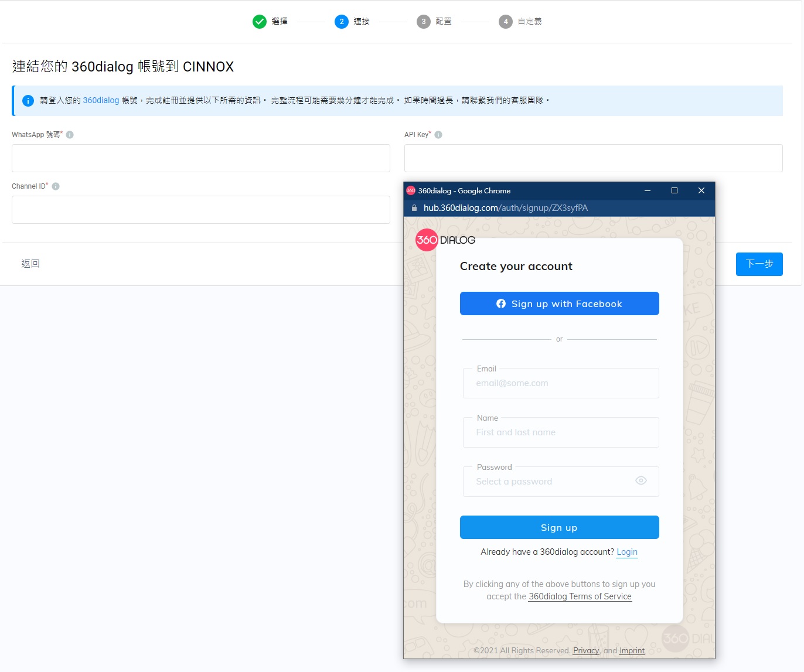This screenshot has height=672, width=804.
Task: Click the 下一步 next button
Action: (x=759, y=264)
